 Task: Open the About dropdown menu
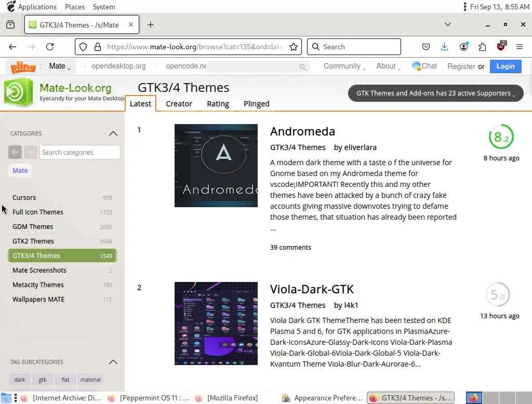click(388, 66)
